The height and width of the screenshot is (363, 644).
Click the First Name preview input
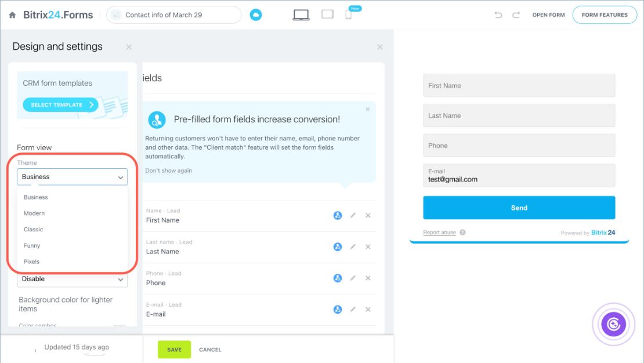pos(519,85)
